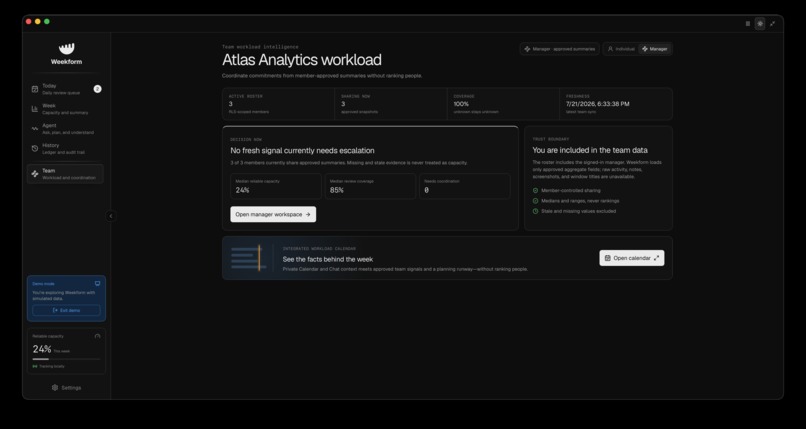Screen dimensions: 806x429
Task: Click the Today badge showing 2
Action: (x=97, y=89)
